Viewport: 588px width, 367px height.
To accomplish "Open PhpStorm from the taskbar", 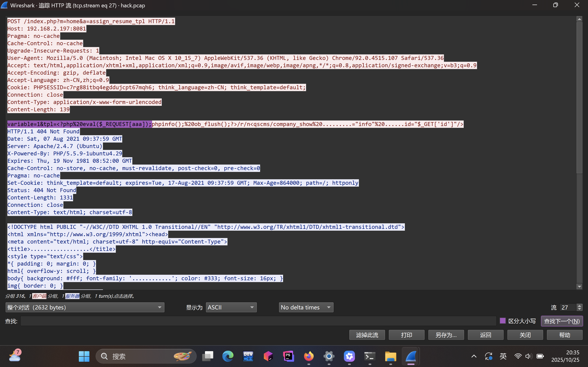I will click(288, 356).
